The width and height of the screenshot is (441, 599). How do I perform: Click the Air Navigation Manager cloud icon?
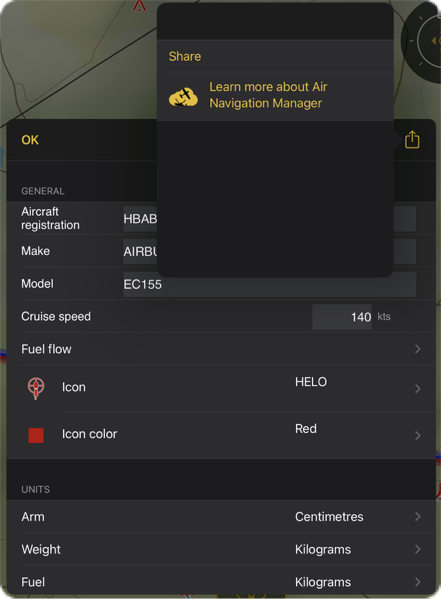[x=183, y=97]
